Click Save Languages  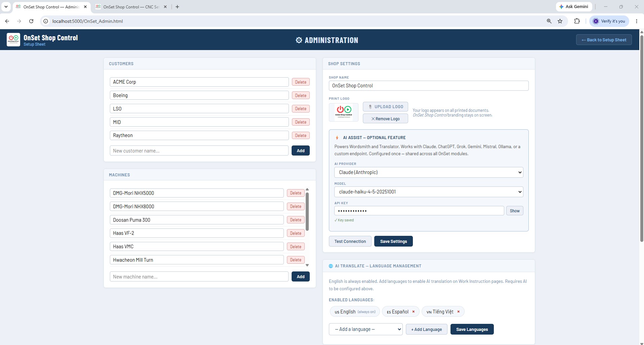472,329
